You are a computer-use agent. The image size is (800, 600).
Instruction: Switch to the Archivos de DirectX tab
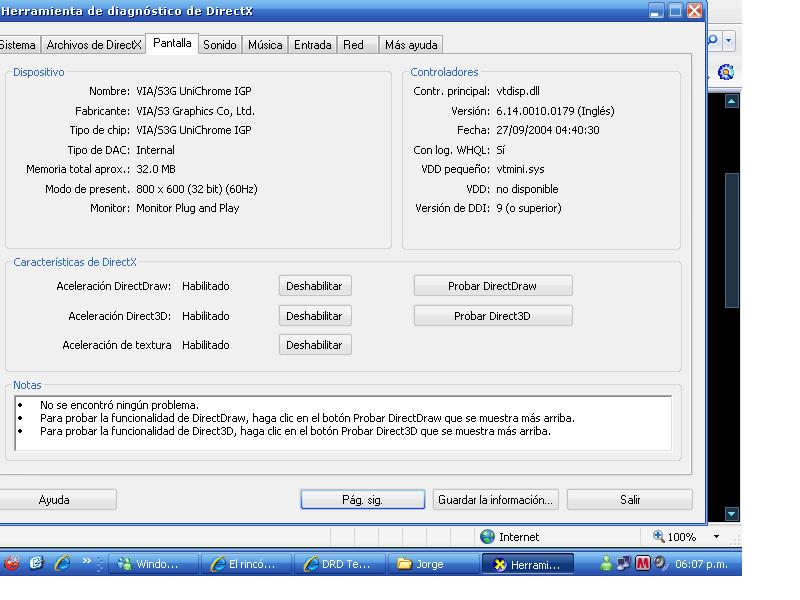[93, 45]
